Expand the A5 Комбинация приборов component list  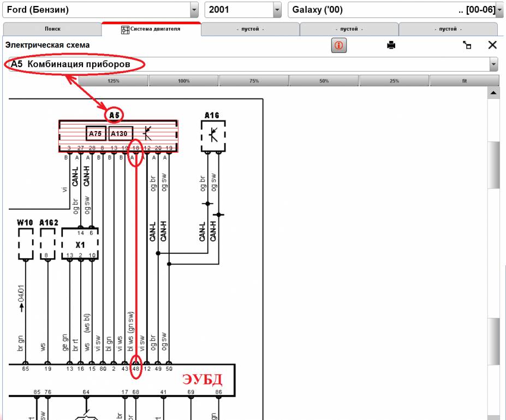[494, 64]
